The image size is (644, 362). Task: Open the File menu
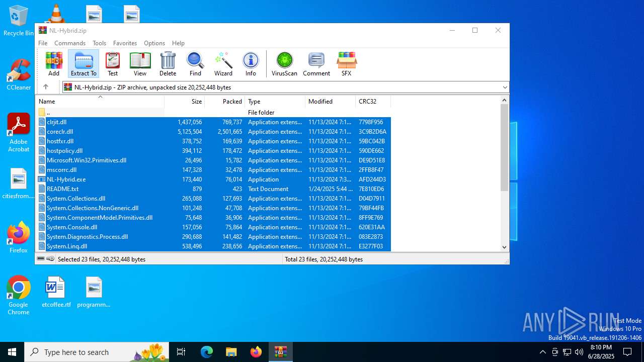(43, 43)
